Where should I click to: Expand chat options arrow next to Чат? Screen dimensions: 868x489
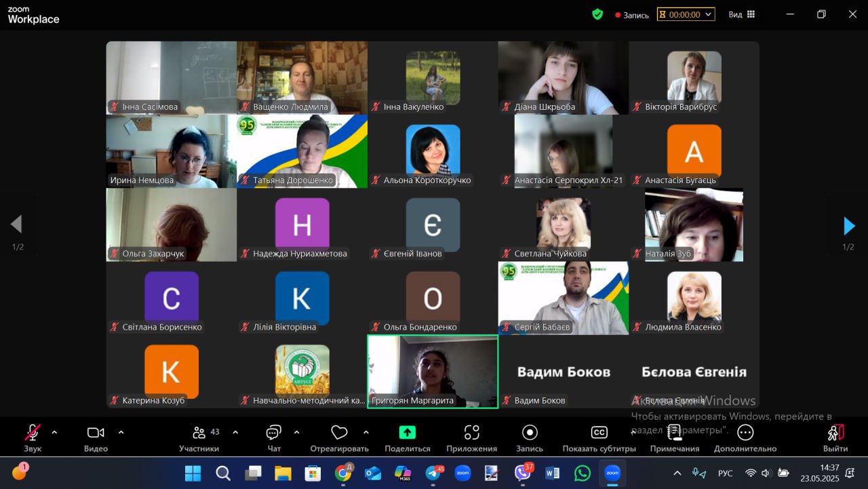coord(296,432)
